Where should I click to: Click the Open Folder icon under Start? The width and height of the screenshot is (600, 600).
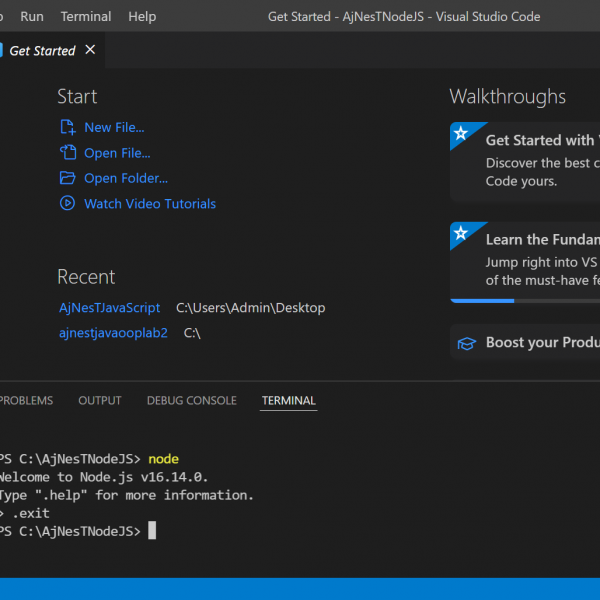[x=67, y=178]
